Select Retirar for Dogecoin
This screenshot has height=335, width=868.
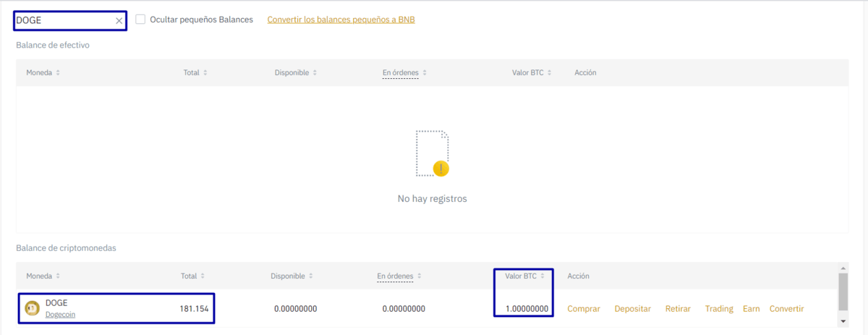(678, 309)
